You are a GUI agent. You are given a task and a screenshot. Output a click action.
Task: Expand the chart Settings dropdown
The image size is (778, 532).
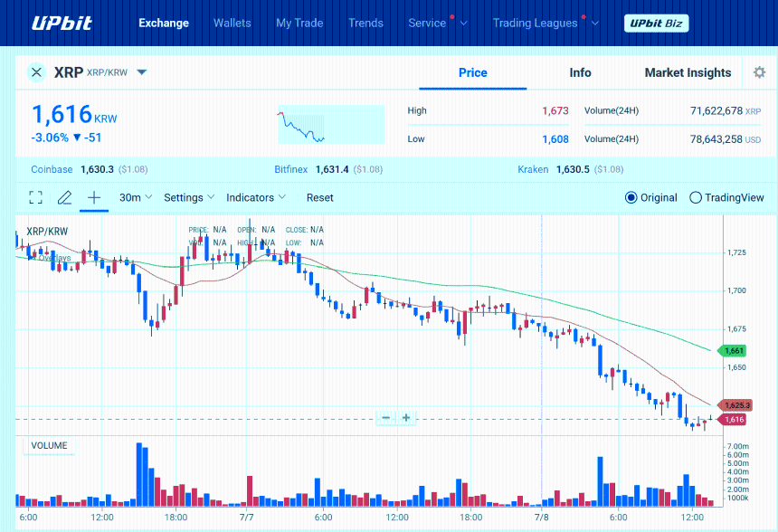[189, 197]
